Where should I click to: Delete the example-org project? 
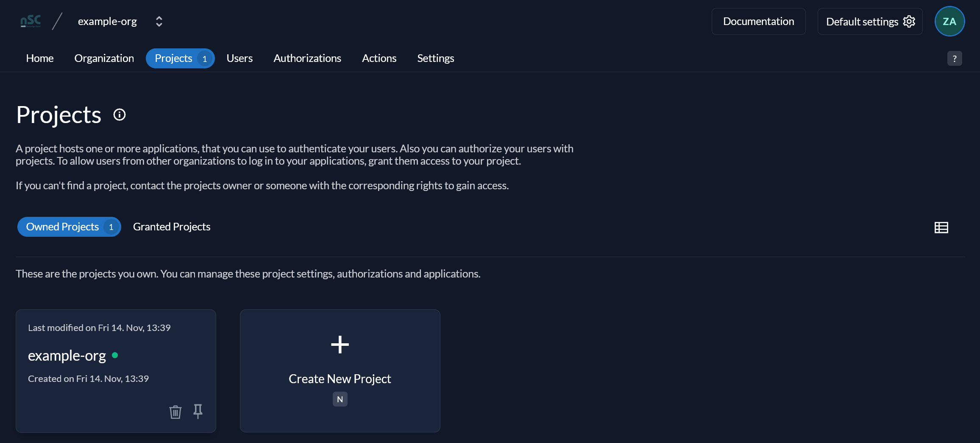click(175, 412)
